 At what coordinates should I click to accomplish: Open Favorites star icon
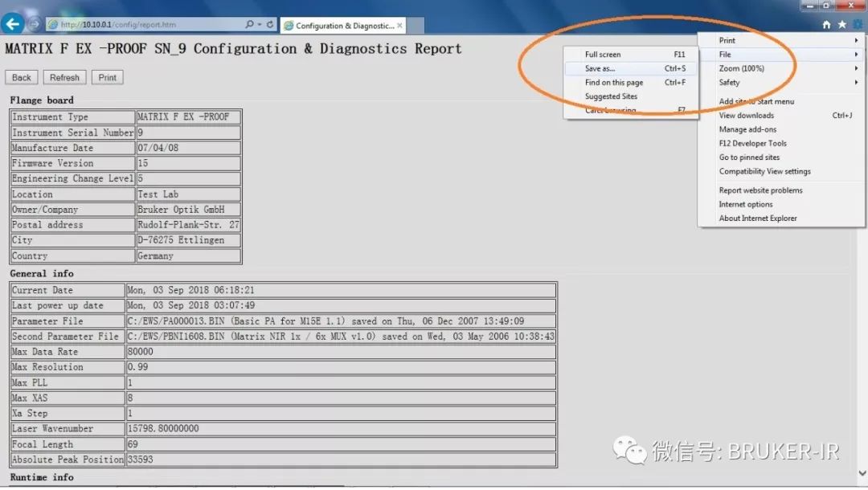tap(841, 25)
